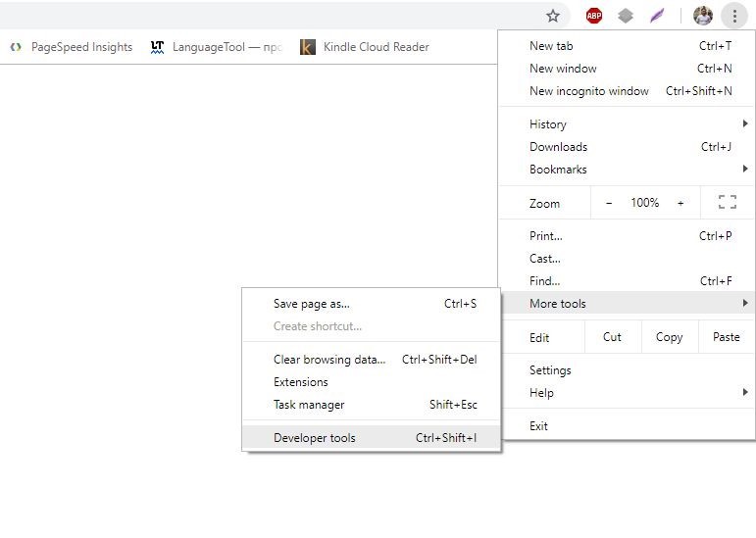Click the purple feather extension icon

click(x=657, y=16)
